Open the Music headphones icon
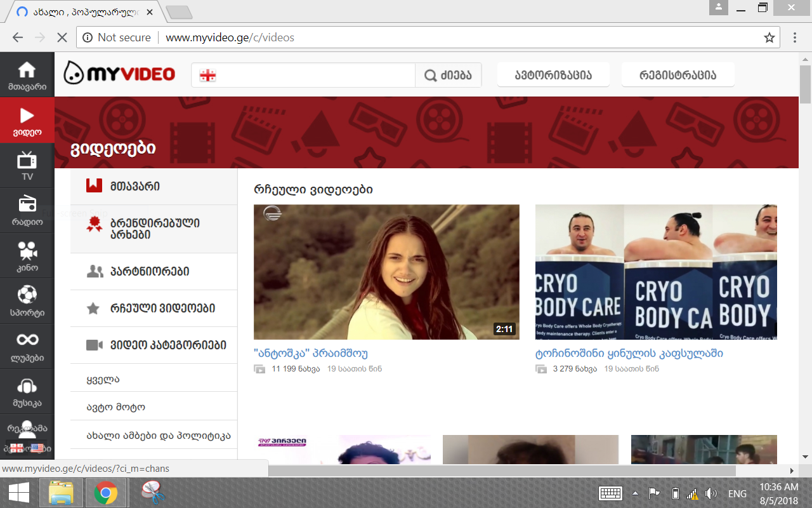 pyautogui.click(x=27, y=385)
